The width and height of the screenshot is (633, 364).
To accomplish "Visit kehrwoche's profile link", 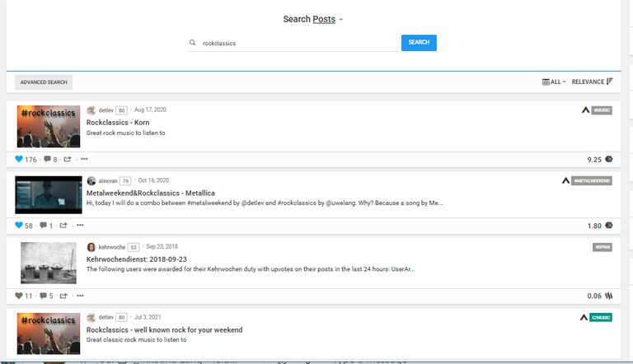I will tap(112, 247).
